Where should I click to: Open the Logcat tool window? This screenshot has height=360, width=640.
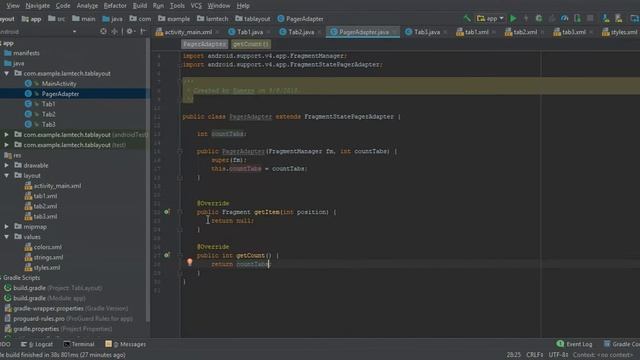37,344
